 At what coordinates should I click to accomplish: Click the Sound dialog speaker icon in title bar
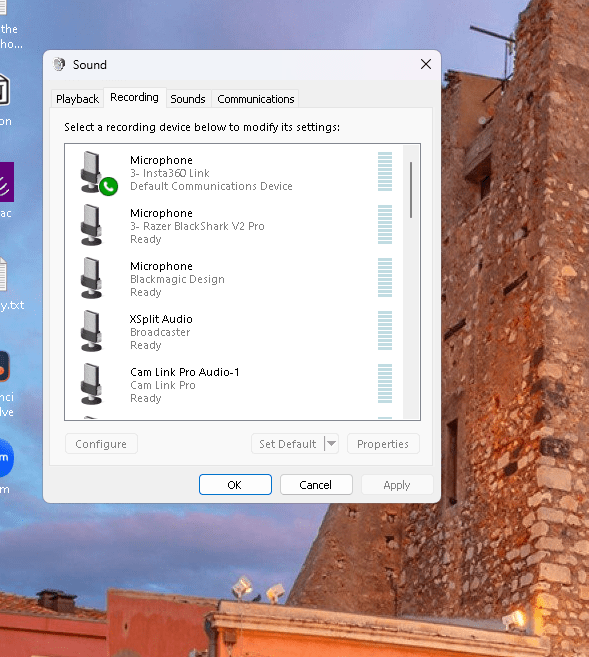coord(59,65)
